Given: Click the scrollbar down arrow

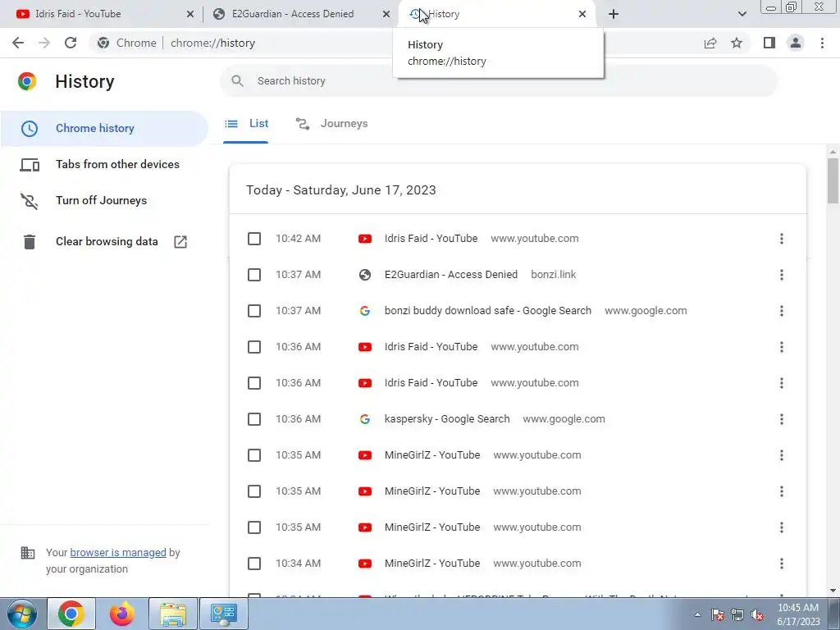Looking at the screenshot, I should pos(833,591).
